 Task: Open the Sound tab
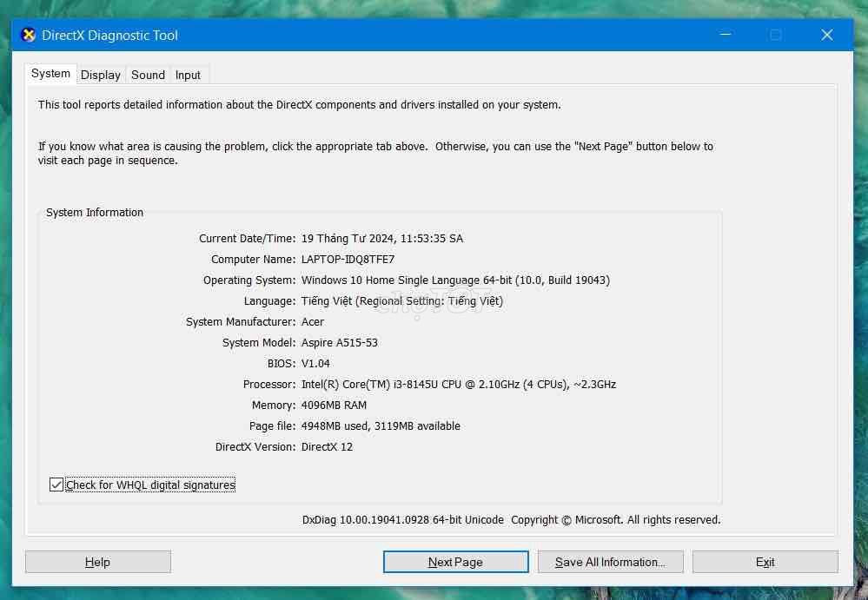click(148, 75)
